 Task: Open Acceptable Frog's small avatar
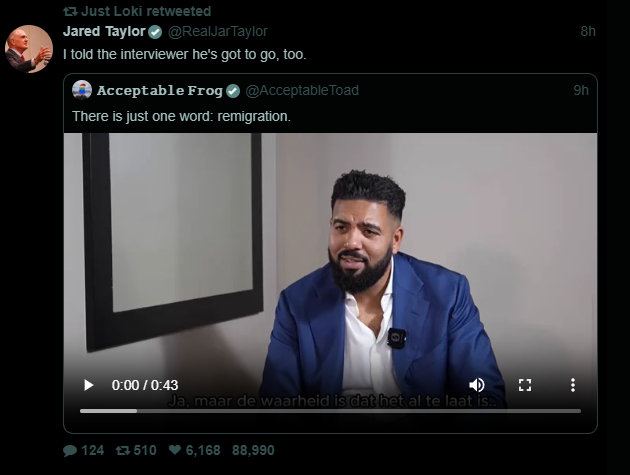(x=82, y=90)
